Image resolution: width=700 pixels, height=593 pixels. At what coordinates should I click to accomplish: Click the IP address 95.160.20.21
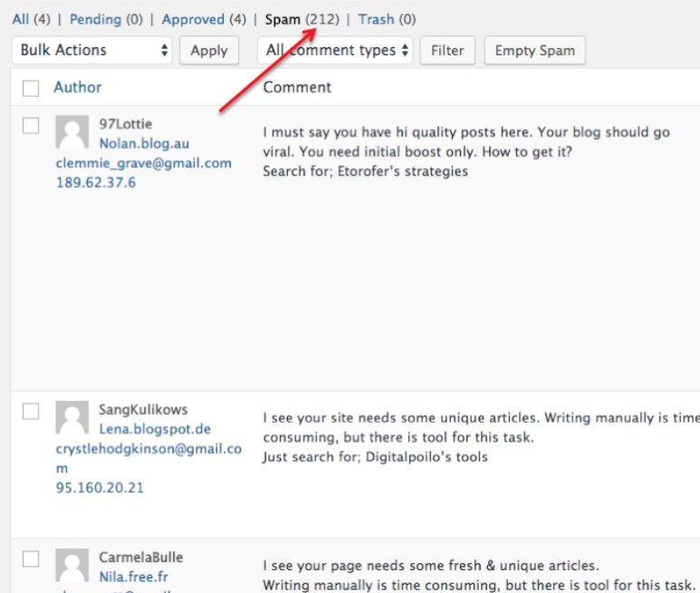point(100,488)
